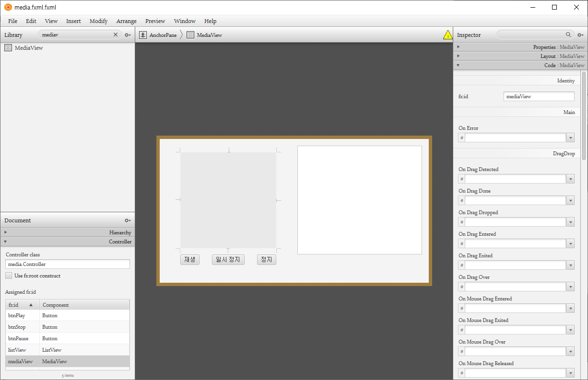Open the Edit menu
The image size is (588, 380).
(31, 21)
